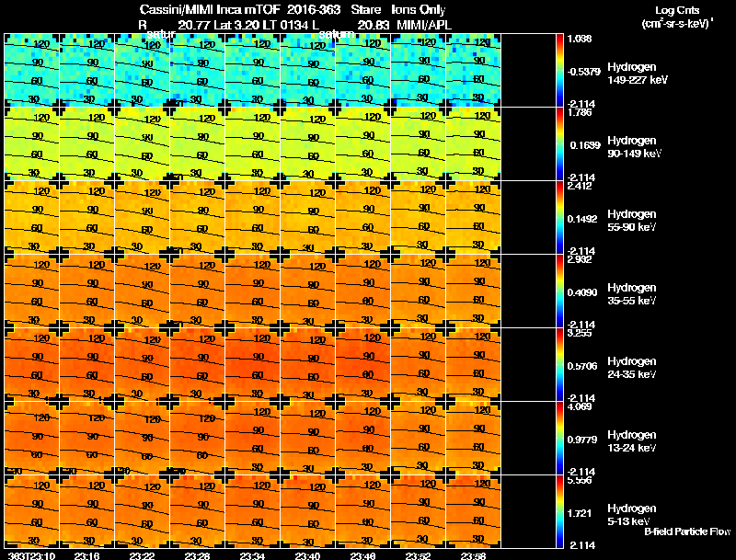The image size is (736, 560).
Task: Click the '23:28' time axis label
Action: pyautogui.click(x=198, y=555)
